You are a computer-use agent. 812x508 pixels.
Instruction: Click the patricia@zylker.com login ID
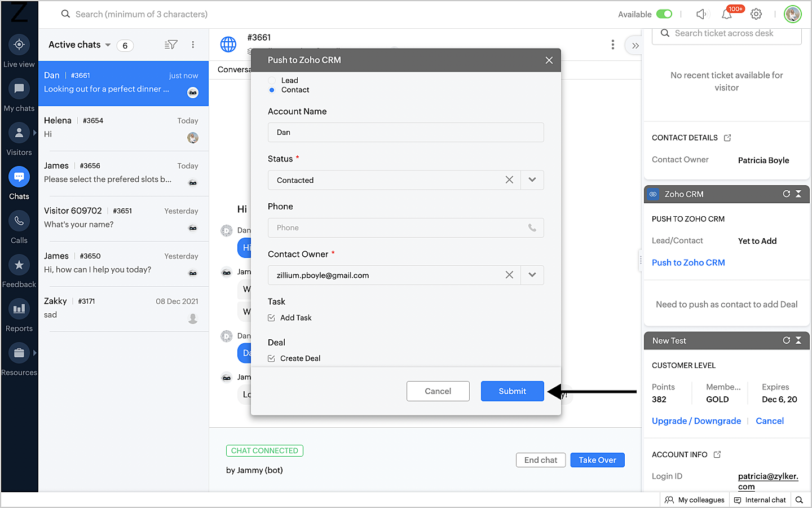[x=768, y=481]
